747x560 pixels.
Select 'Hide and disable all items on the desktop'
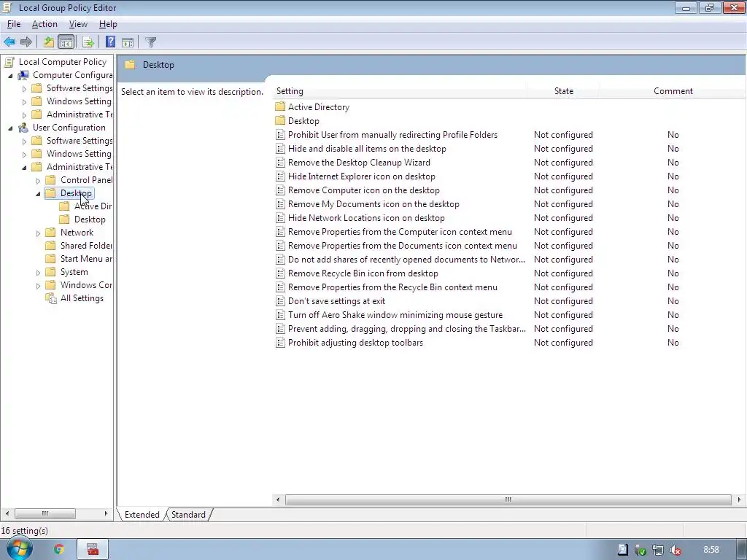(x=367, y=149)
